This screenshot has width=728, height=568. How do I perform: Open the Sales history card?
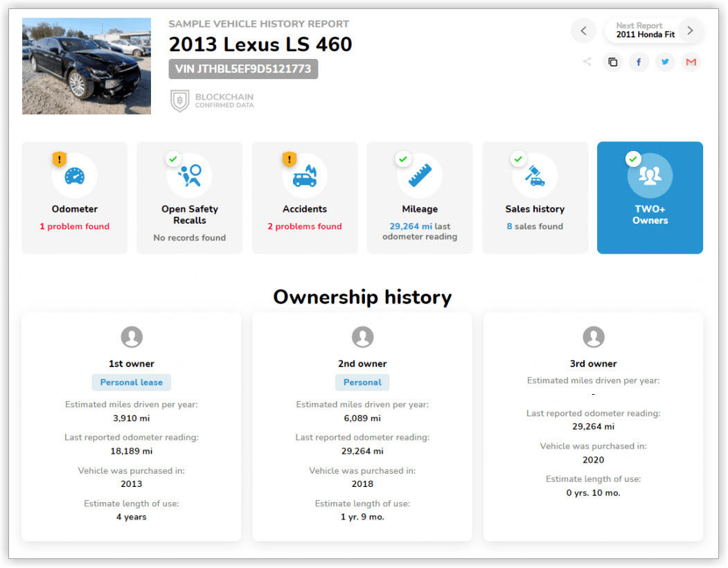click(535, 198)
